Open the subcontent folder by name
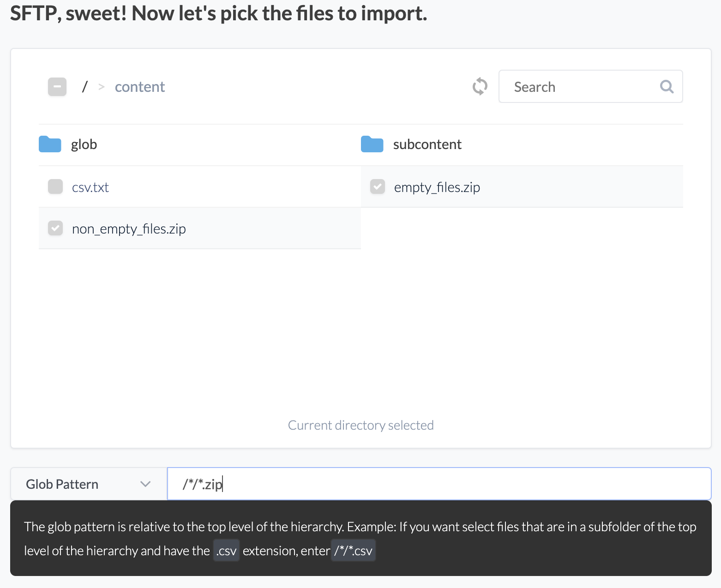Image resolution: width=721 pixels, height=588 pixels. click(x=427, y=144)
